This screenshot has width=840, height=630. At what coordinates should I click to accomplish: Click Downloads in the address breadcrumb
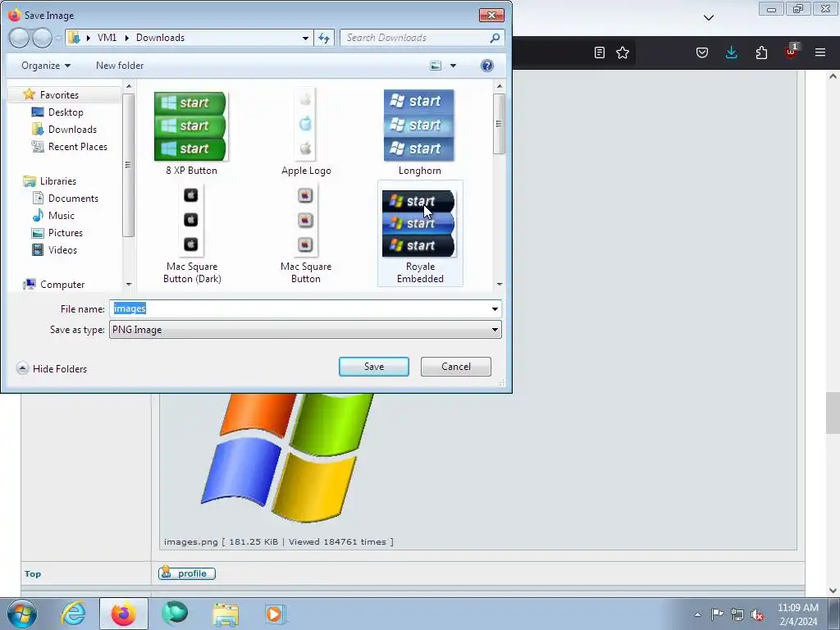click(160, 38)
